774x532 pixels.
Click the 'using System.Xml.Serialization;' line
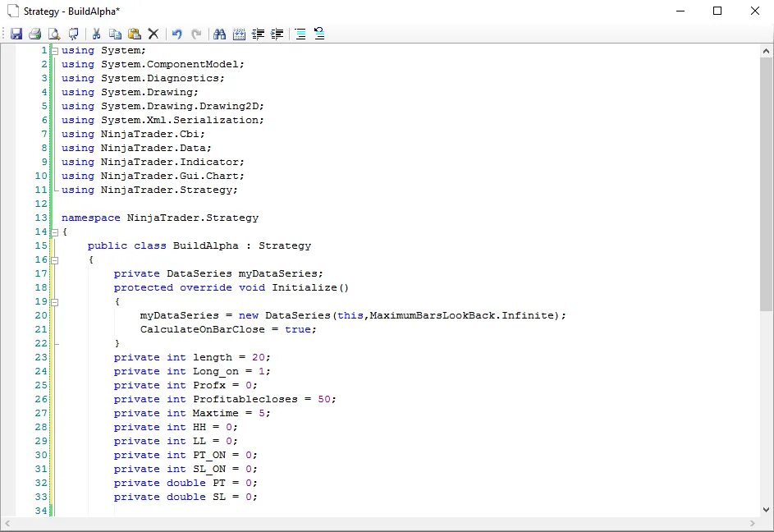coord(163,120)
